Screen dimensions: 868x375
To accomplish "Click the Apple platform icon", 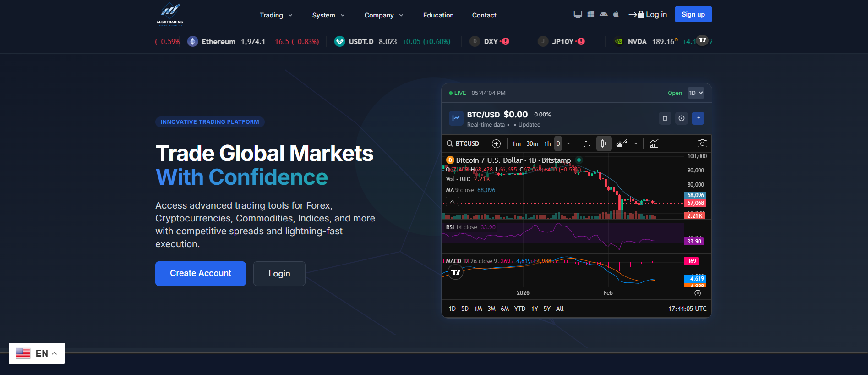I will pos(616,14).
